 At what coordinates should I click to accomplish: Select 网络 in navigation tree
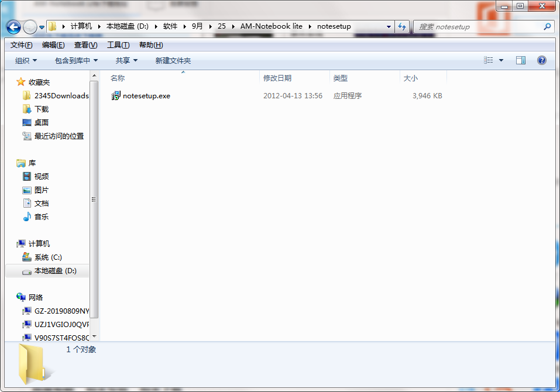pos(29,297)
